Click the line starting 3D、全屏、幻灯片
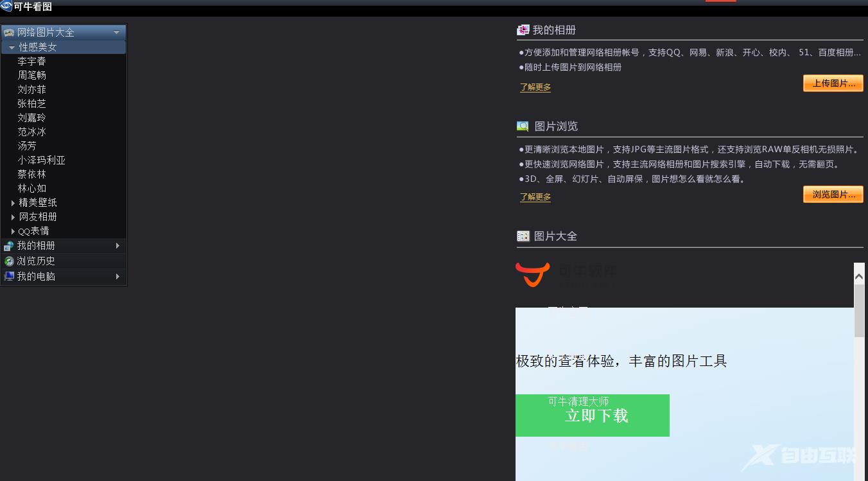 634,180
